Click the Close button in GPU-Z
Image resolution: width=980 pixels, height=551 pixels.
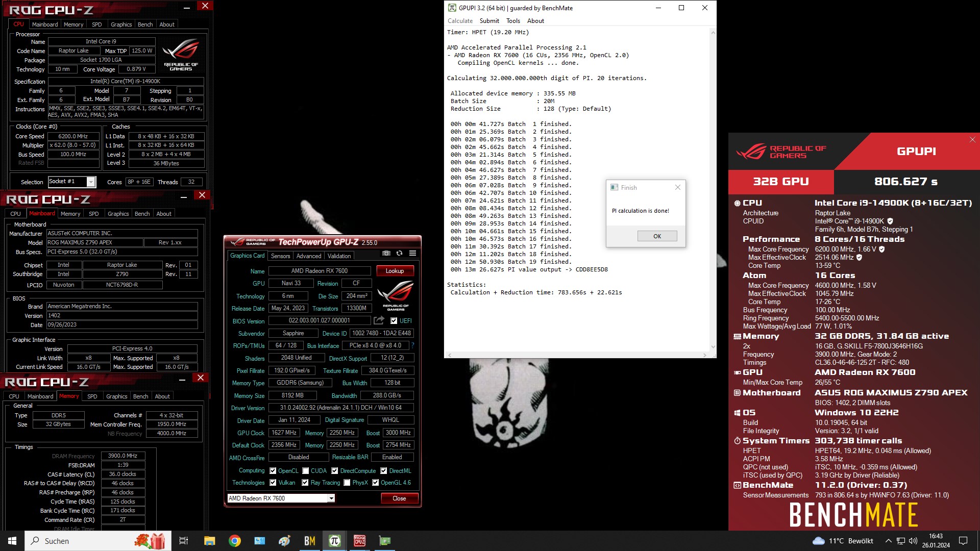coord(399,498)
